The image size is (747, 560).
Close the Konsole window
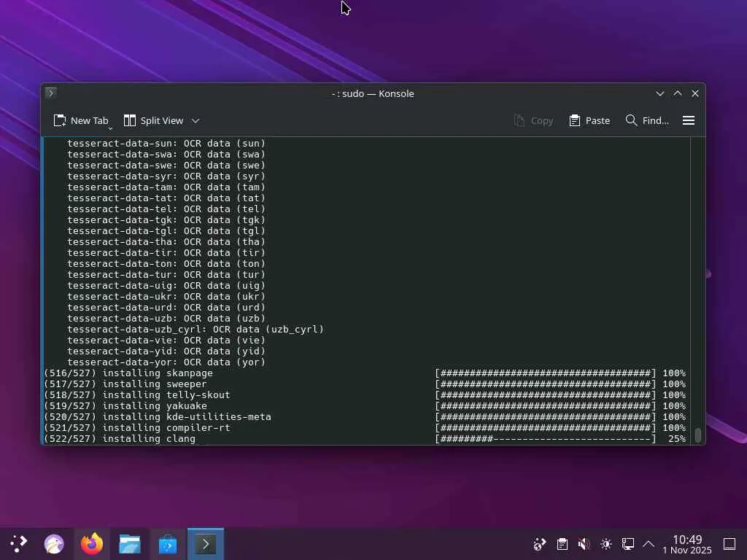695,94
